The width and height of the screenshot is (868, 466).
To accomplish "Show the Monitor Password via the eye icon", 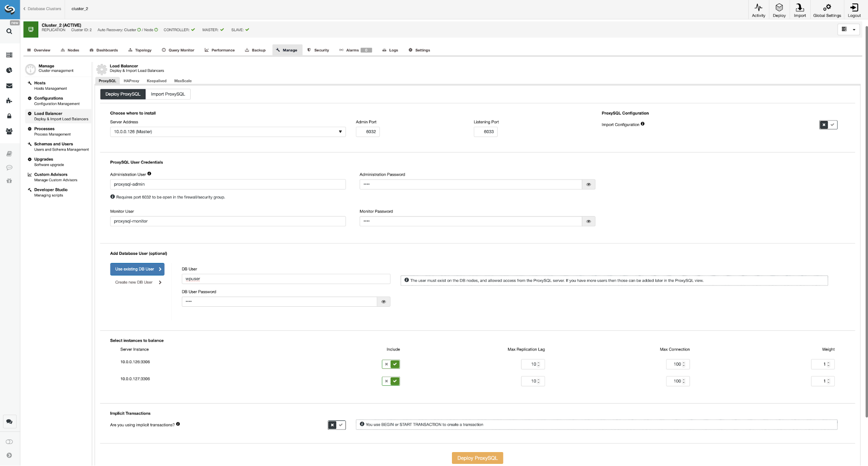I will (588, 221).
